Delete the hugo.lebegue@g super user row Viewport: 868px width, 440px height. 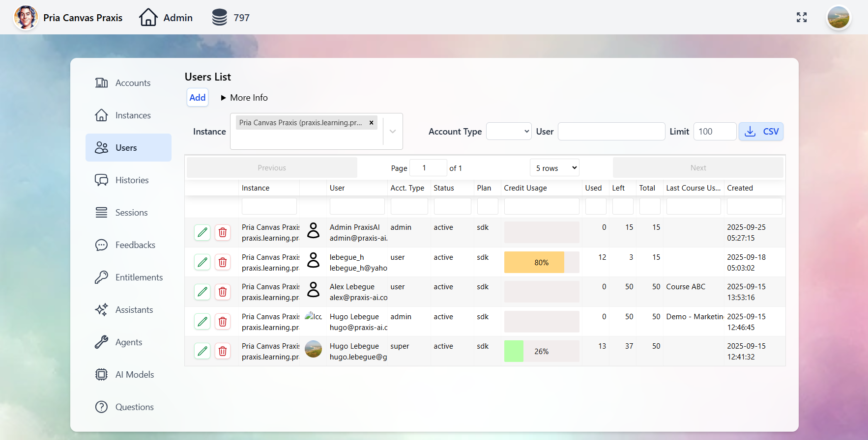point(223,351)
